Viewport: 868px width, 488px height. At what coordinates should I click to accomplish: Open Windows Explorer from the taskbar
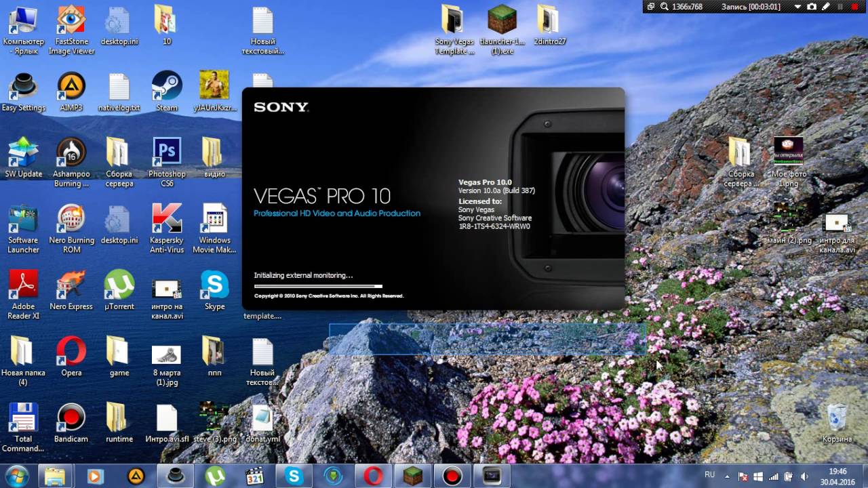(56, 476)
